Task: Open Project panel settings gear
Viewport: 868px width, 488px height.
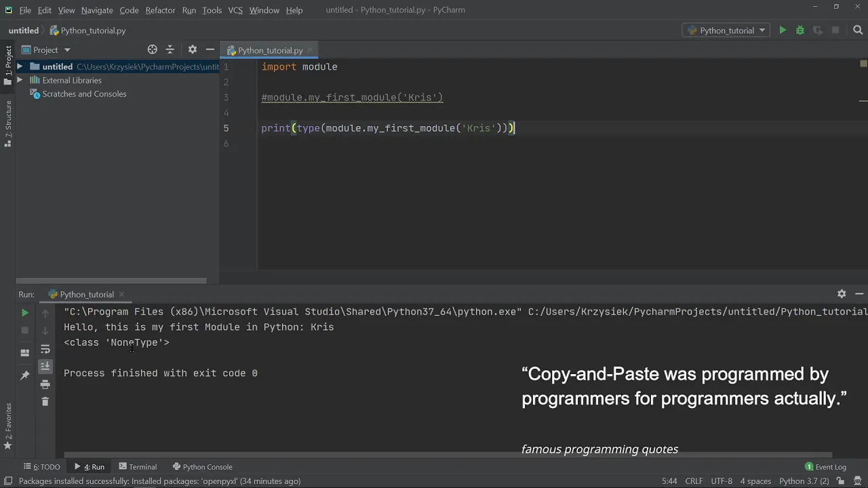Action: point(193,49)
